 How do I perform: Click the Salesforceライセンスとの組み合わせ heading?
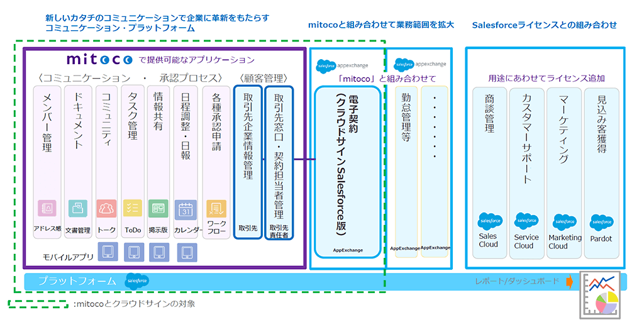(545, 25)
